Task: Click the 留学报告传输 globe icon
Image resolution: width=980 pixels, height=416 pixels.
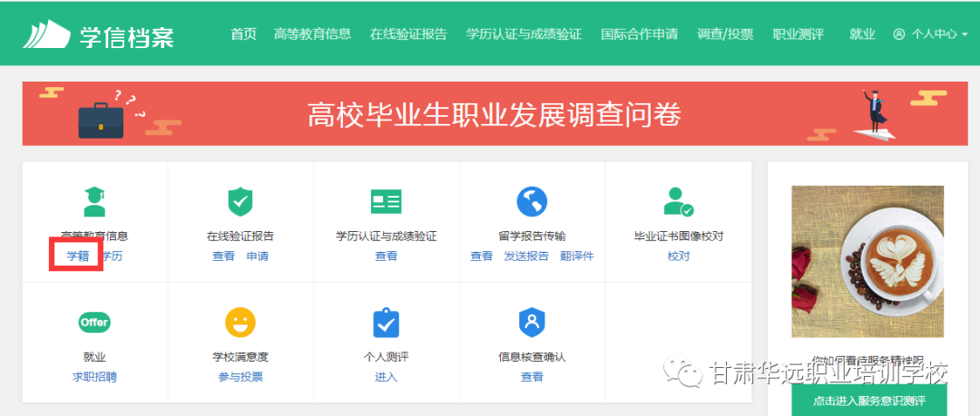Action: (532, 201)
